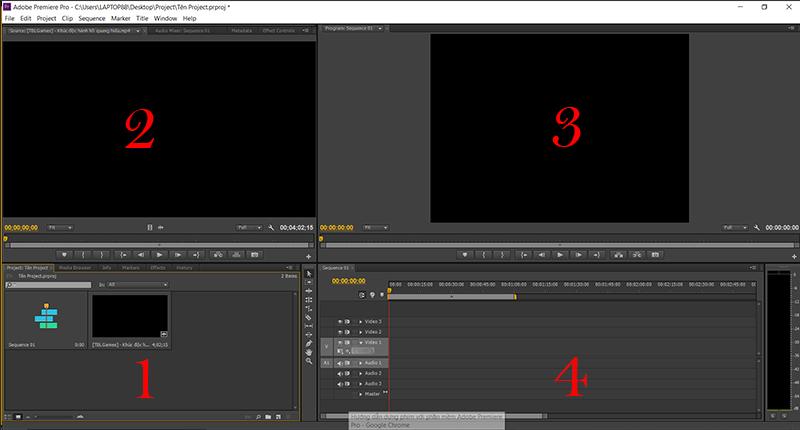The width and height of the screenshot is (800, 430).
Task: Open Program monitor settings wrench
Action: coord(757,227)
